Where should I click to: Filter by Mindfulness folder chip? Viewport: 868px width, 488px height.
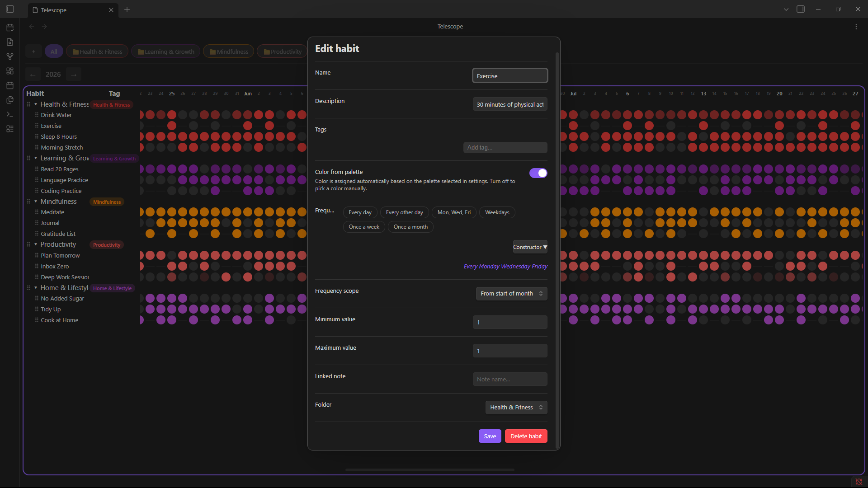click(x=228, y=52)
